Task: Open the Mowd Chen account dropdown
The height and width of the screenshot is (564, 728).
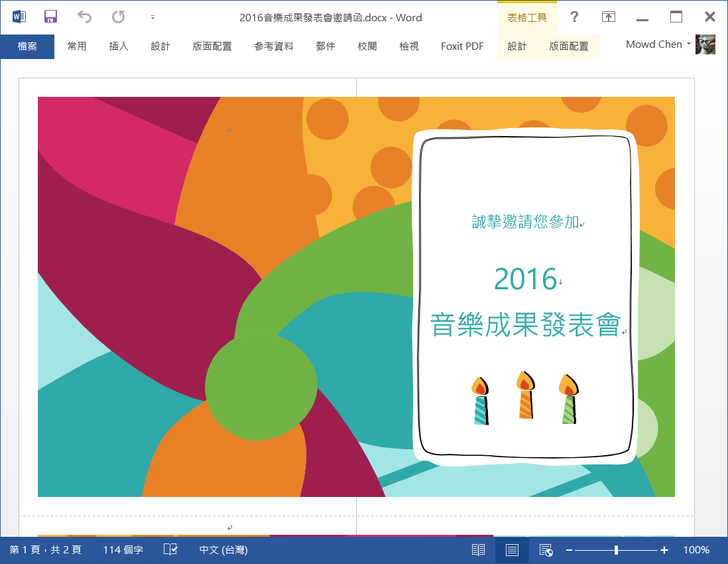Action: click(658, 45)
